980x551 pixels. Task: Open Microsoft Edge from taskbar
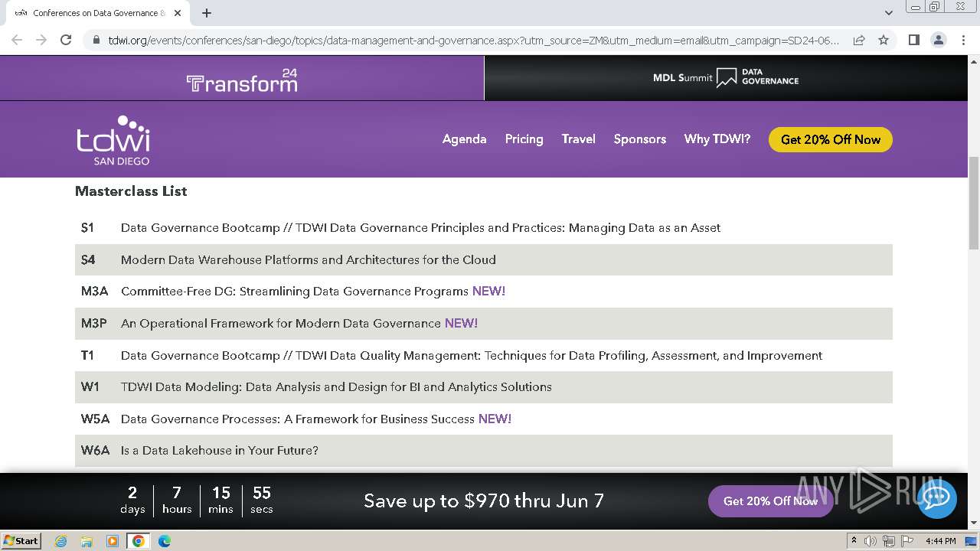[164, 541]
